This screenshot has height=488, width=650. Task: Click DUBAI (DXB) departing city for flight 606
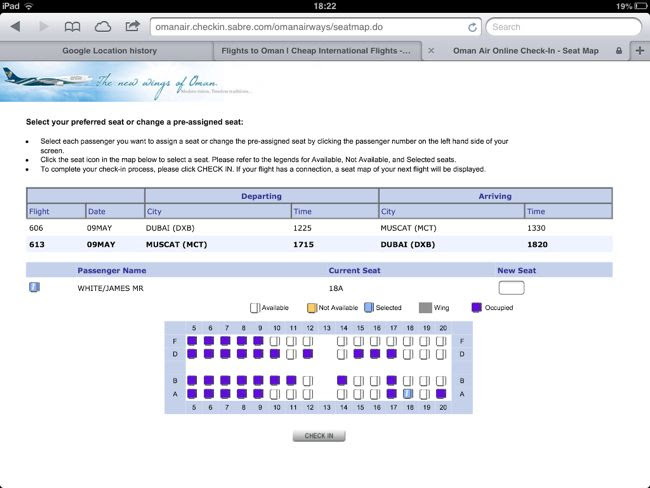tap(170, 228)
